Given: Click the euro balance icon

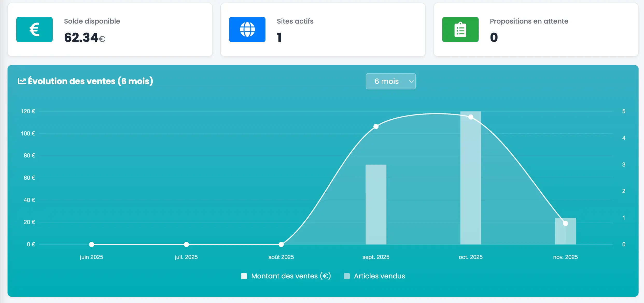Looking at the screenshot, I should point(34,30).
